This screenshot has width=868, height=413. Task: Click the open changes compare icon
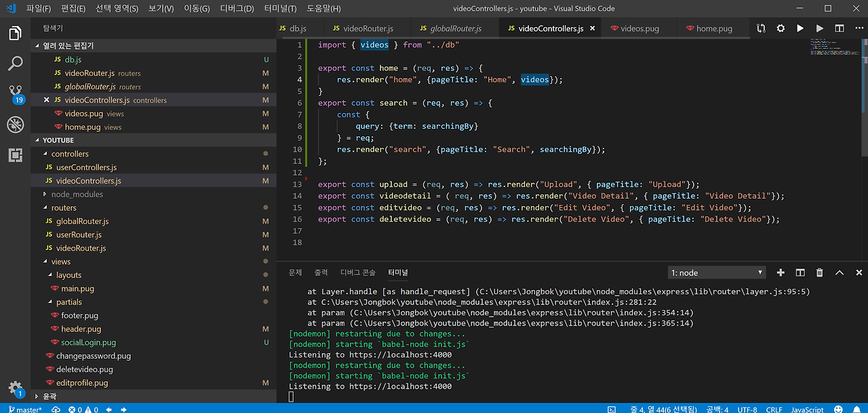click(x=761, y=28)
